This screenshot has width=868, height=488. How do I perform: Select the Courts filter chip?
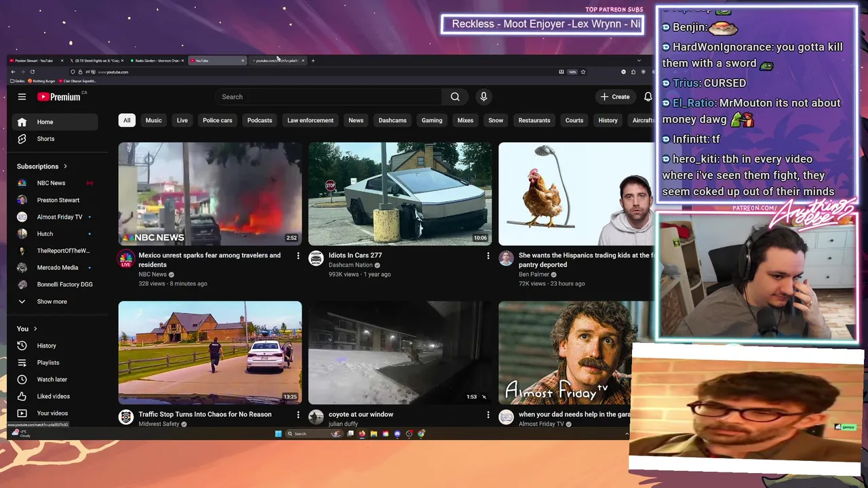pos(574,121)
